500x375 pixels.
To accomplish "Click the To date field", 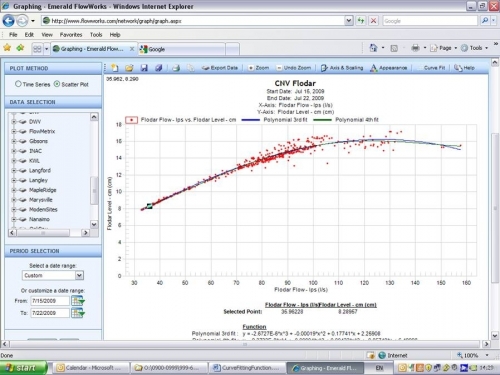I will coord(50,313).
